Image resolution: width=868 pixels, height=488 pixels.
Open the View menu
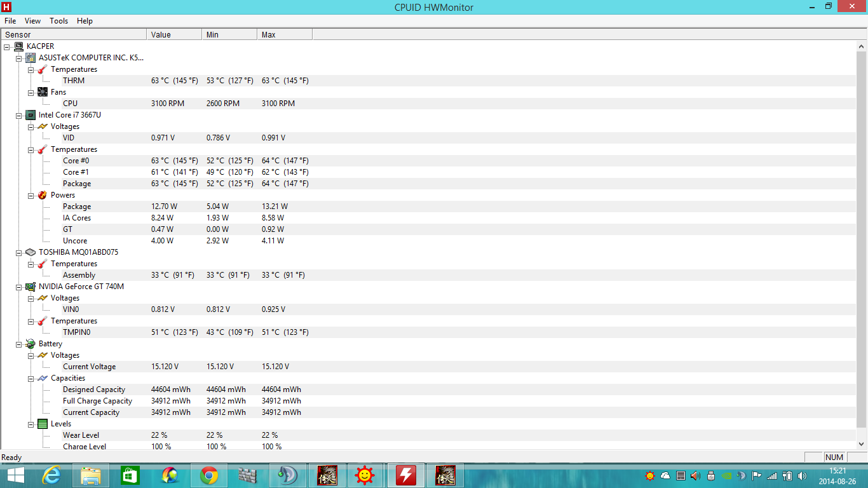pyautogui.click(x=32, y=21)
